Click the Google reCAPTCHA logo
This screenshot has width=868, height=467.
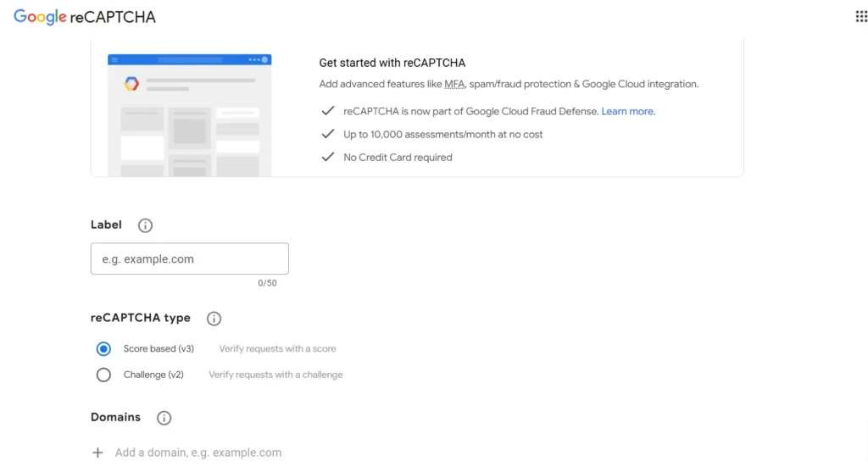tap(85, 17)
